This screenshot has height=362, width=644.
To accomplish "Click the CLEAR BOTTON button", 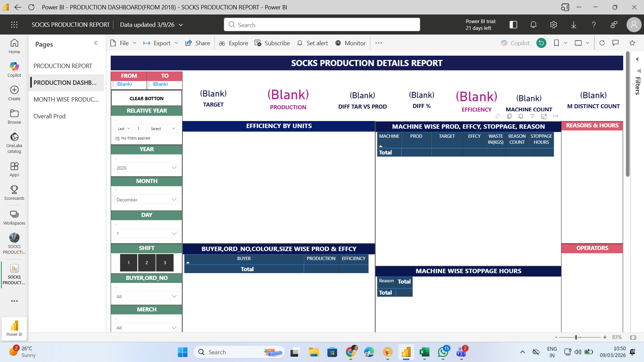I will click(147, 98).
